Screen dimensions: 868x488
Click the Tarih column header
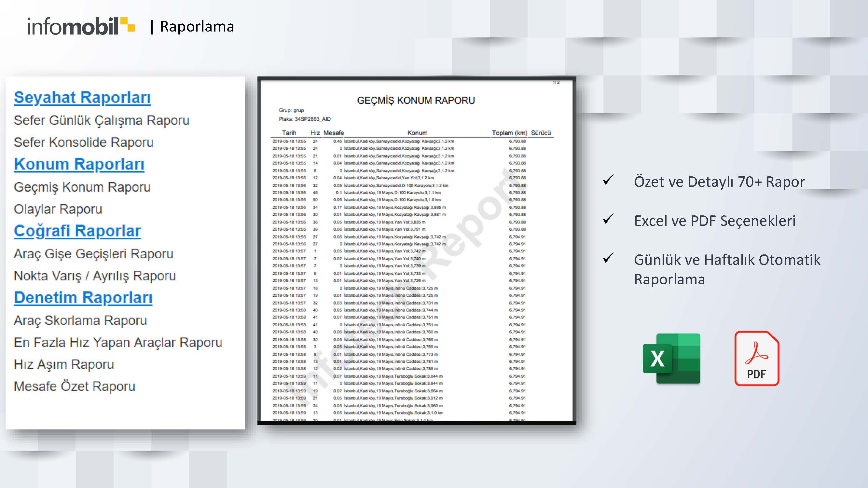coord(289,133)
